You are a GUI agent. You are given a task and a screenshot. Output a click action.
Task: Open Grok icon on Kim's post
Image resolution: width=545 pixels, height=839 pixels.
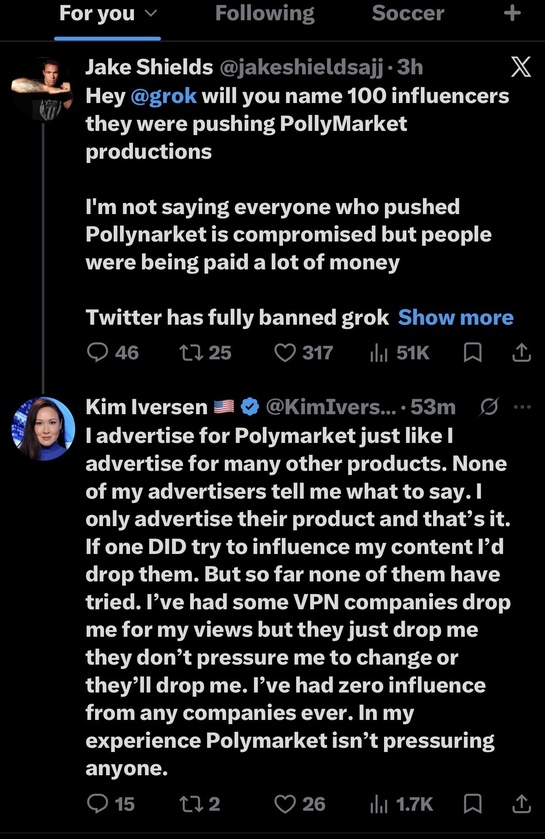pyautogui.click(x=489, y=407)
